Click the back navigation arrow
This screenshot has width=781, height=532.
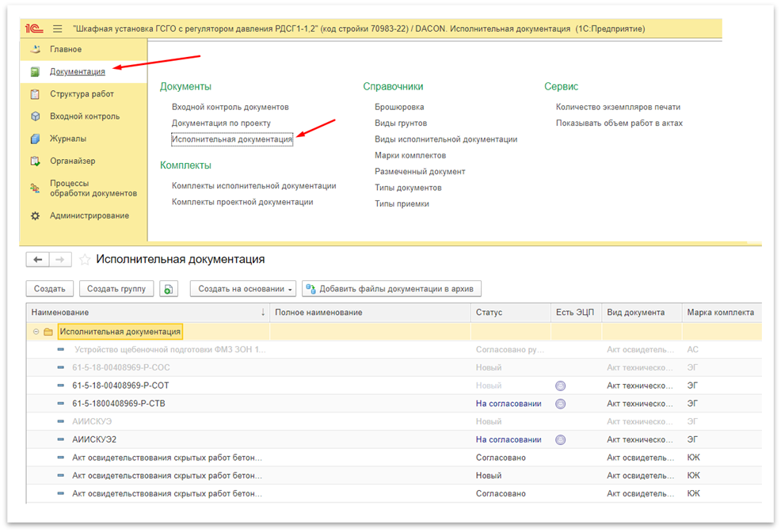pyautogui.click(x=38, y=260)
